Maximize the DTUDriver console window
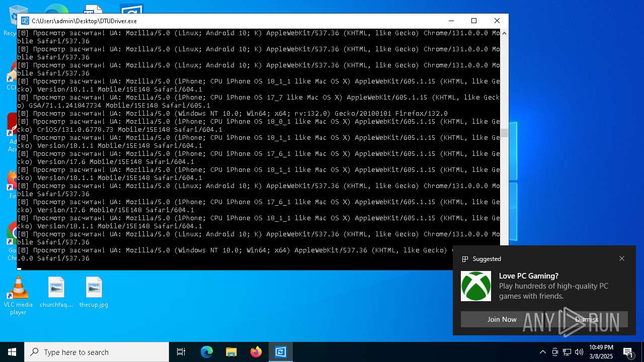Screen dimensions: 644x362 coord(473,21)
